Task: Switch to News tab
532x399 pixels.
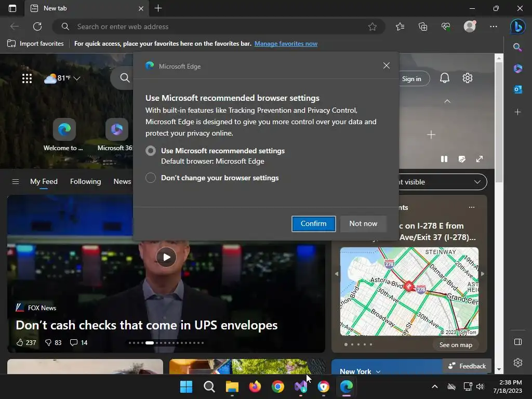Action: click(123, 181)
